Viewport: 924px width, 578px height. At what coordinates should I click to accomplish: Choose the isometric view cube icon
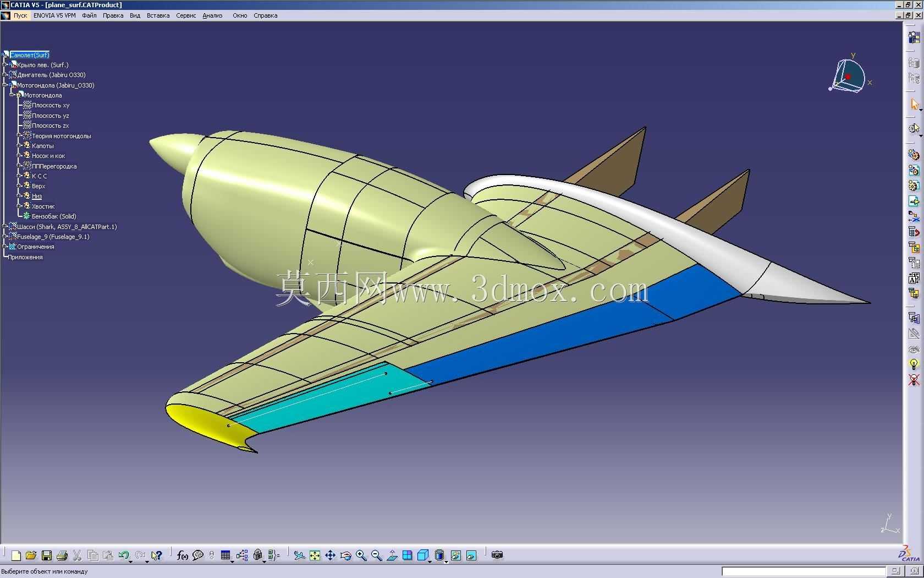[422, 555]
